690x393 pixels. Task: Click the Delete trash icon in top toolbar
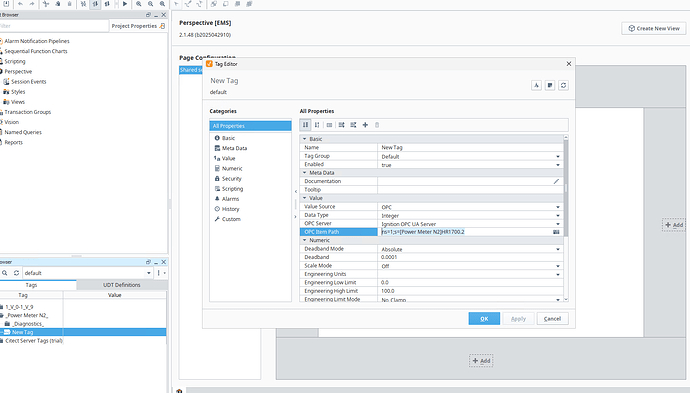(x=69, y=4)
